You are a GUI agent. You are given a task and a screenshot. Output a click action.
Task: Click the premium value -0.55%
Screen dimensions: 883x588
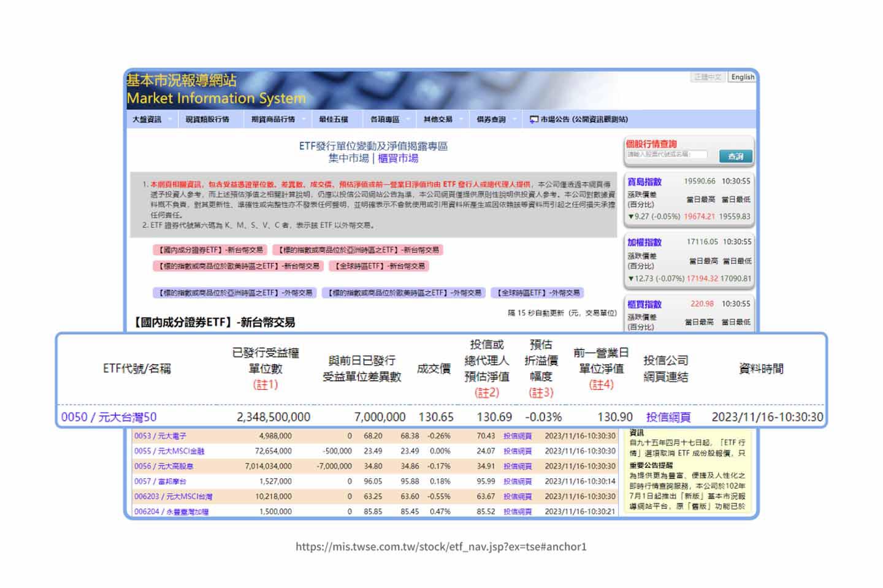(x=439, y=497)
